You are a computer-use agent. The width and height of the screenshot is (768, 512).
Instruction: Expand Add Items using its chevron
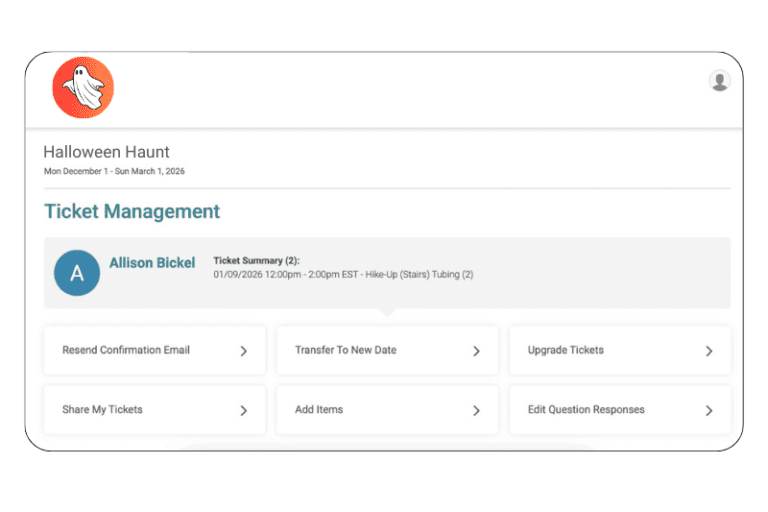click(x=476, y=410)
